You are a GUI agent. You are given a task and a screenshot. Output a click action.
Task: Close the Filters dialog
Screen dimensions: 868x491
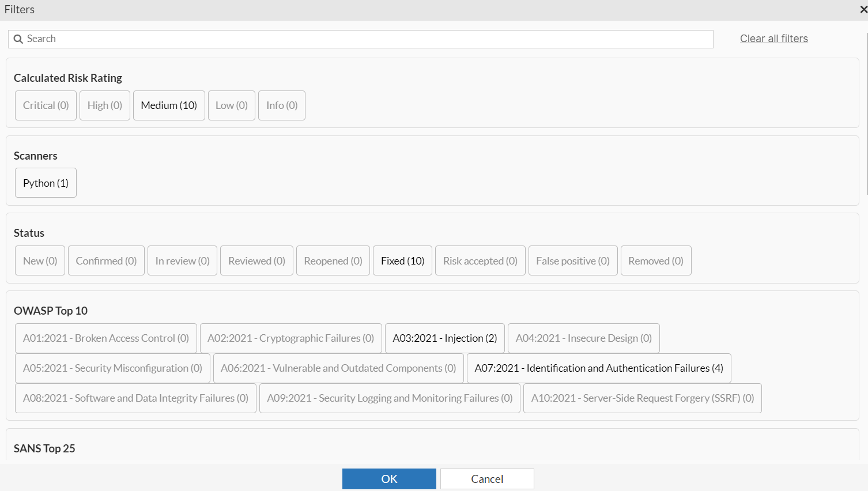861,9
